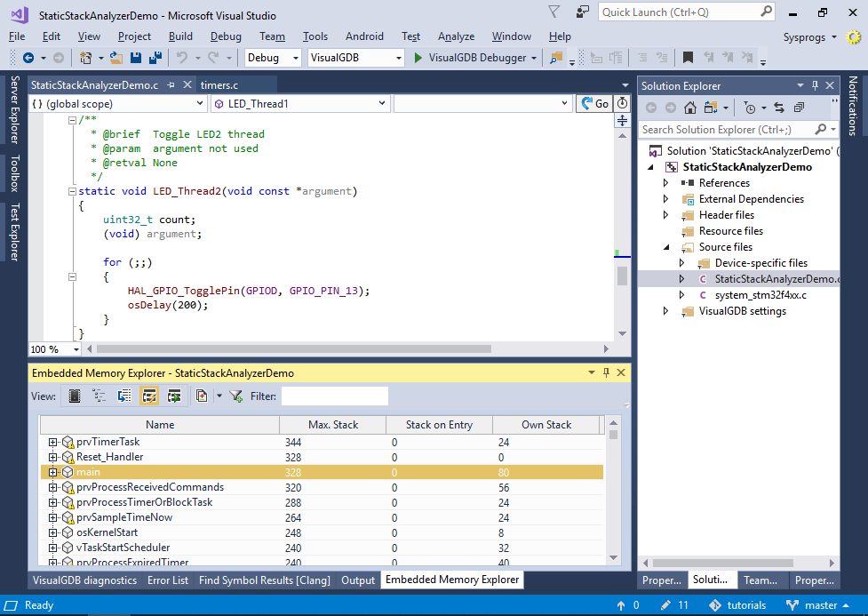Sort by the Max. Stack column header

click(332, 425)
